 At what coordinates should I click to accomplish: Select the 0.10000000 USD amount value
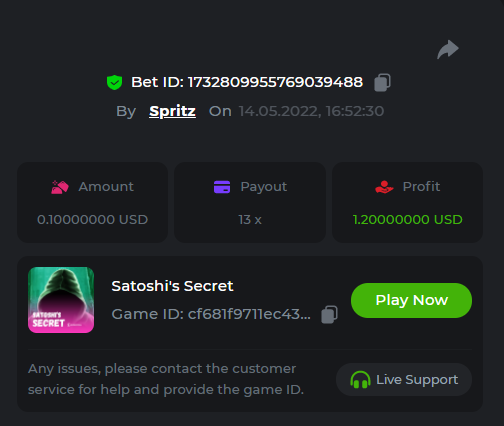click(92, 220)
